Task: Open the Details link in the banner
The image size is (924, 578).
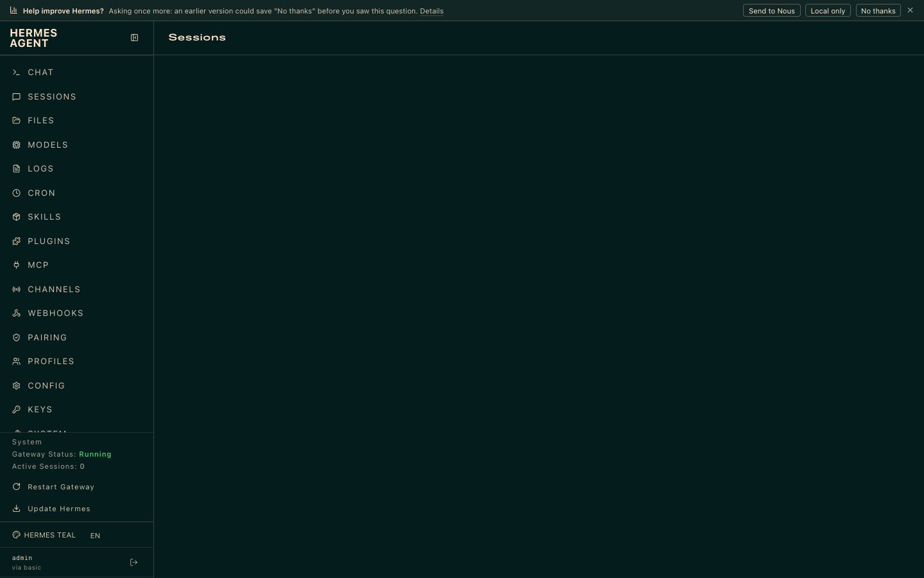Action: pos(432,11)
